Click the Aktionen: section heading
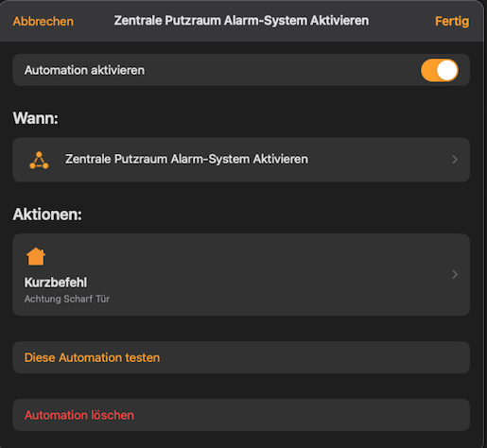Viewport: 487px width, 448px height. click(47, 215)
